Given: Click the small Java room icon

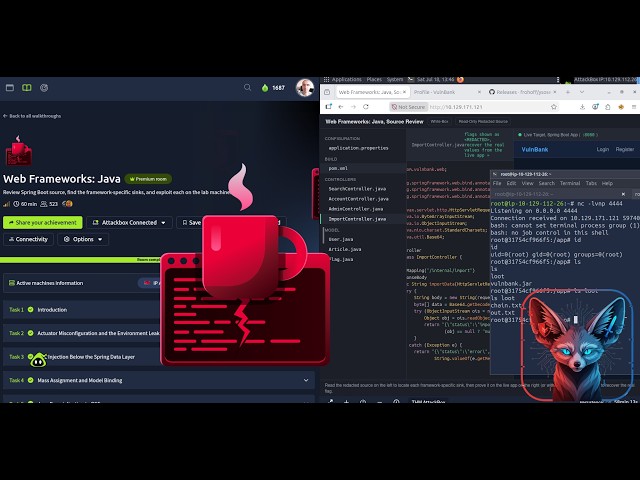Looking at the screenshot, I should tap(18, 151).
